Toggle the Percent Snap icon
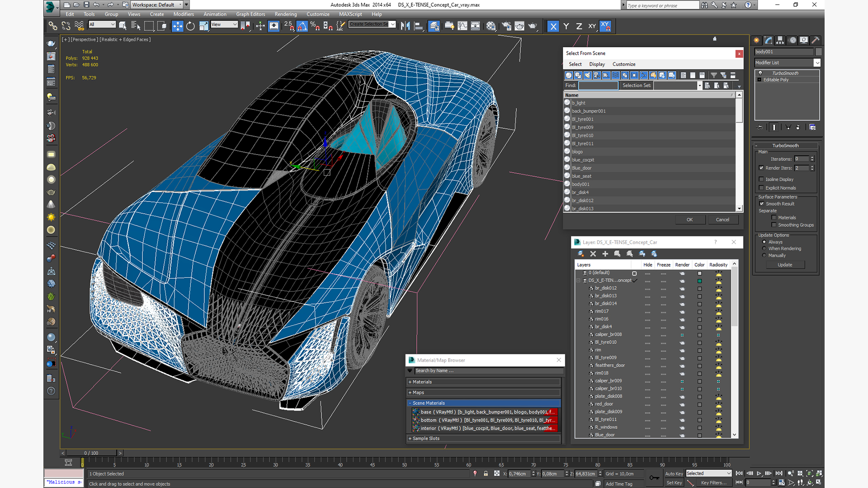The image size is (868, 488). 315,26
